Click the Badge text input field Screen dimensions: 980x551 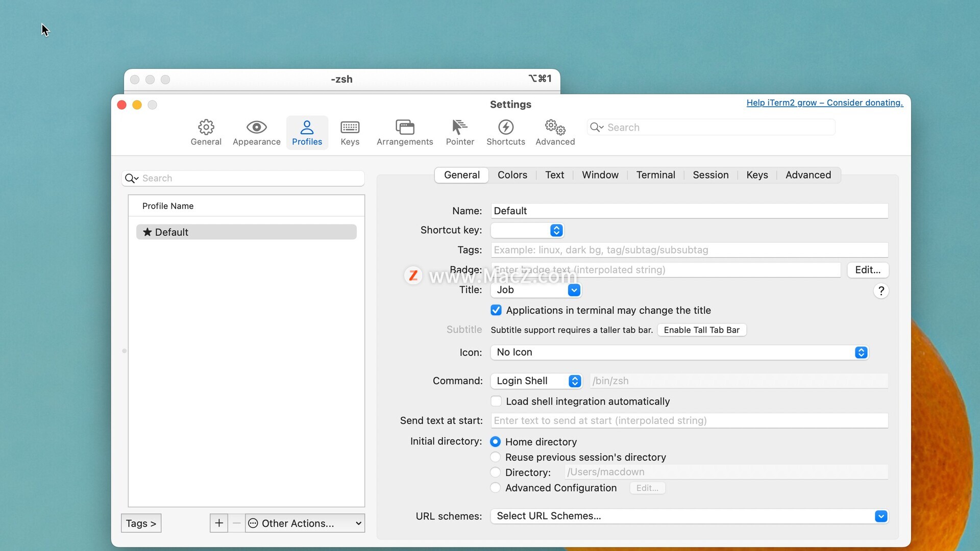(666, 270)
